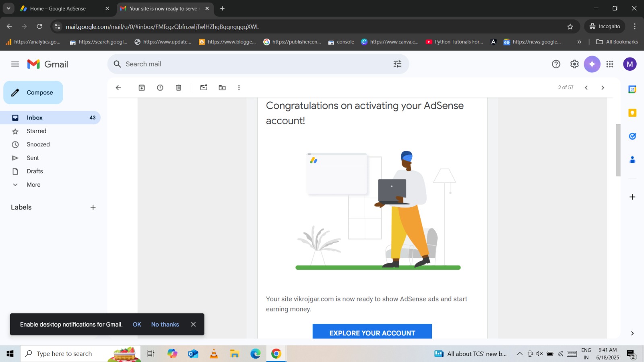
Task: Click browser back arrow
Action: 9,27
